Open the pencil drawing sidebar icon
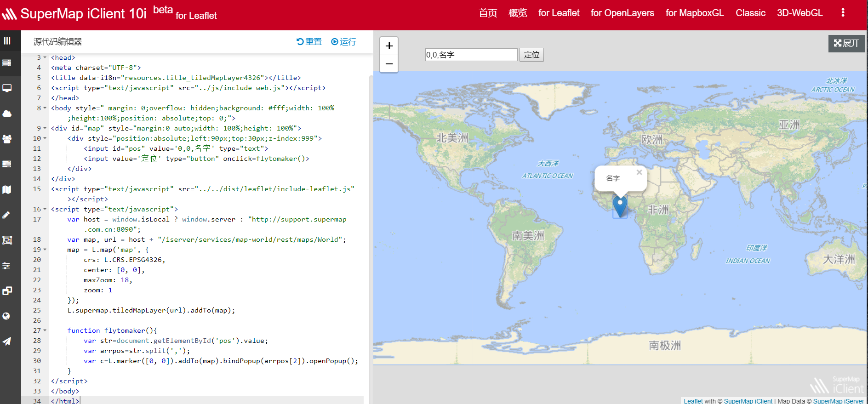This screenshot has width=868, height=404. coord(7,215)
